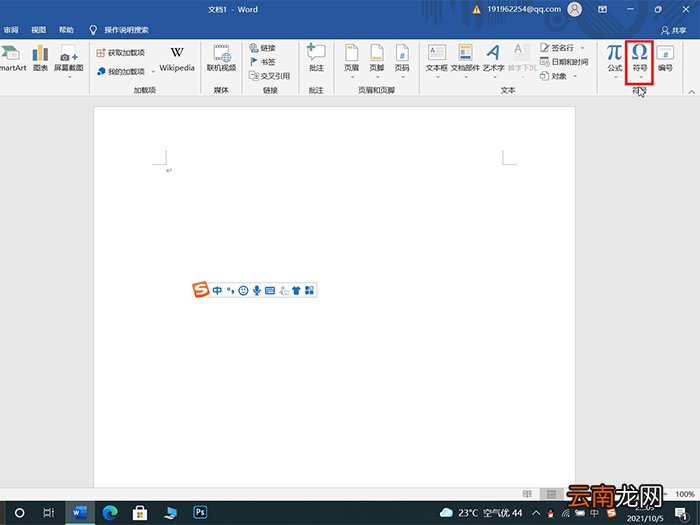Insert online video via 联机视频

click(x=221, y=58)
